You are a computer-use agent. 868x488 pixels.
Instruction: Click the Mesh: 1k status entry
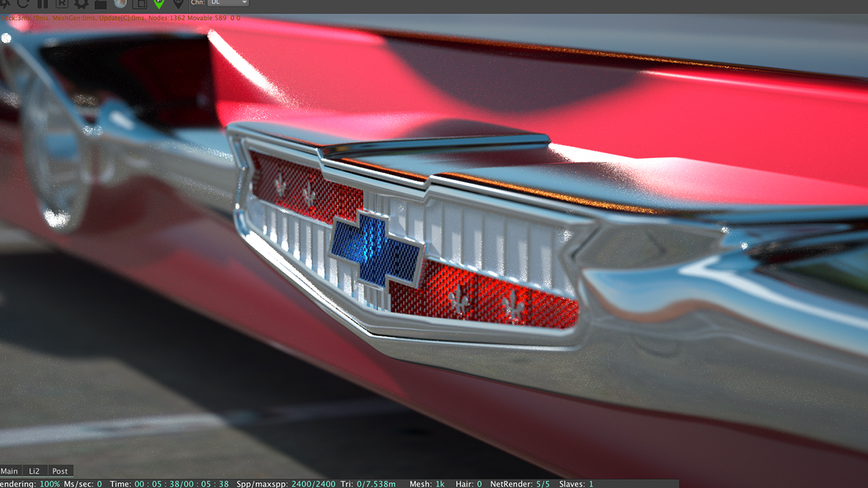click(427, 484)
